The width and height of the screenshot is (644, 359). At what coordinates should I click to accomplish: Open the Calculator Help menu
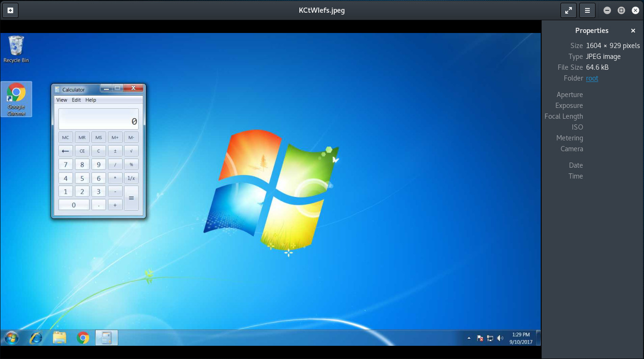91,100
